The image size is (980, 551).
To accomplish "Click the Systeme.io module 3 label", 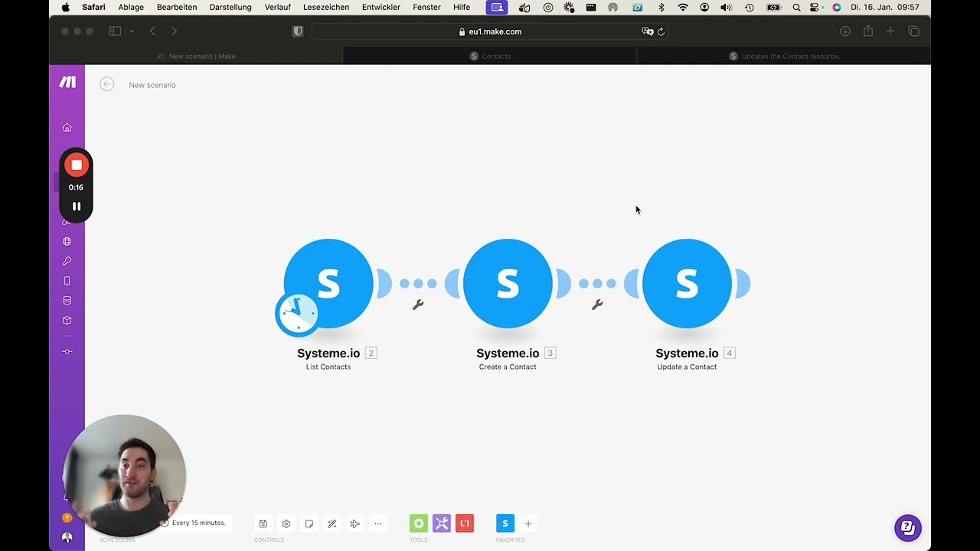I will pyautogui.click(x=508, y=353).
